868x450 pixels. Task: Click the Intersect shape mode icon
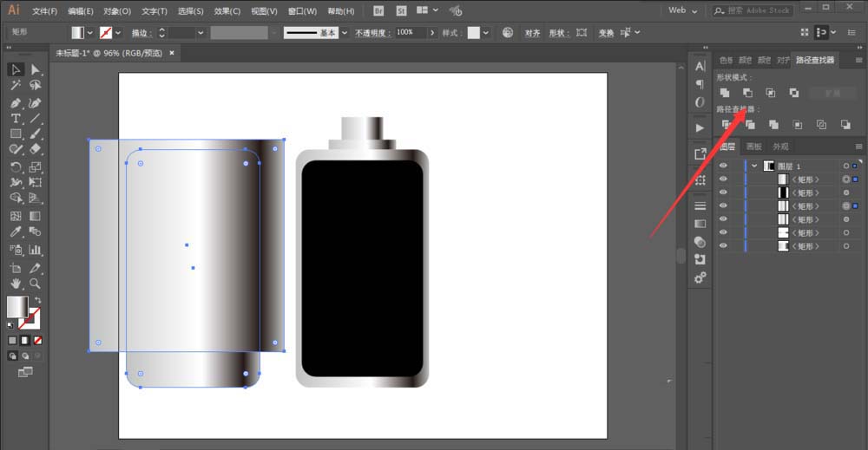coord(771,93)
